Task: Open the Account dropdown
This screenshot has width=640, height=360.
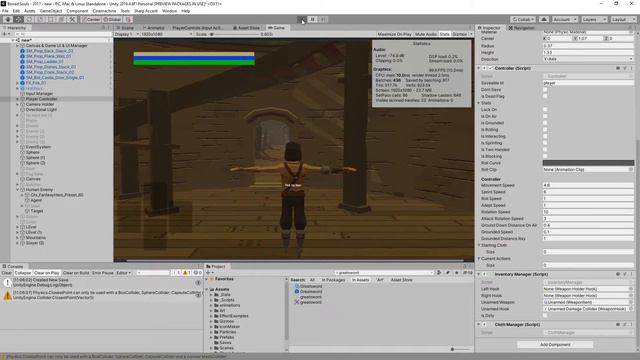Action: (x=564, y=19)
